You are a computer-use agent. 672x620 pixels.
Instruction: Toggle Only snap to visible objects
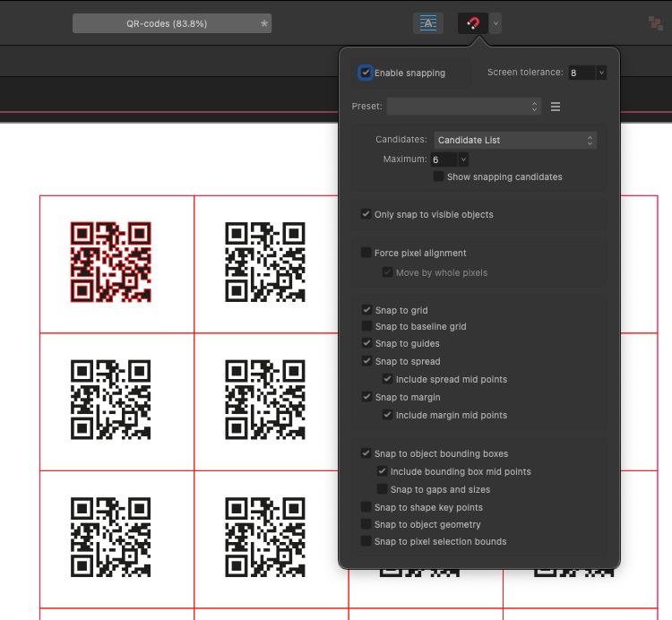point(366,214)
